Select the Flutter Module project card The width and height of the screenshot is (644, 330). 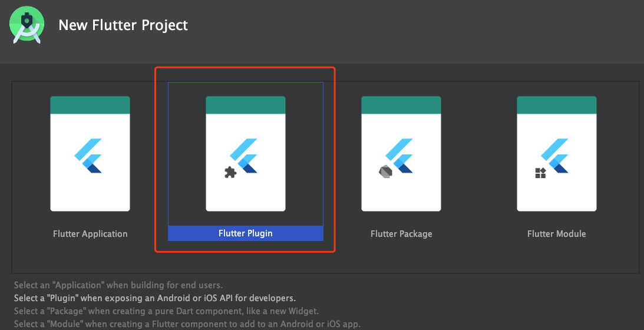coord(557,154)
